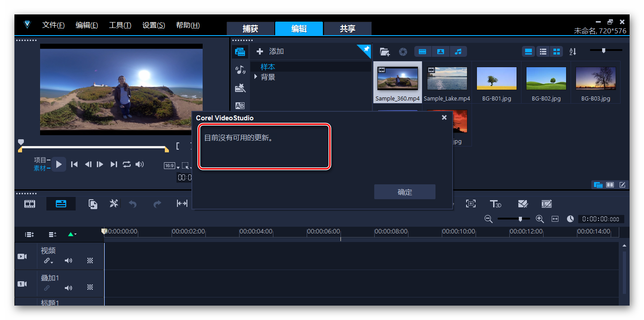
Task: Click the preview scrubber bar
Action: 94,147
